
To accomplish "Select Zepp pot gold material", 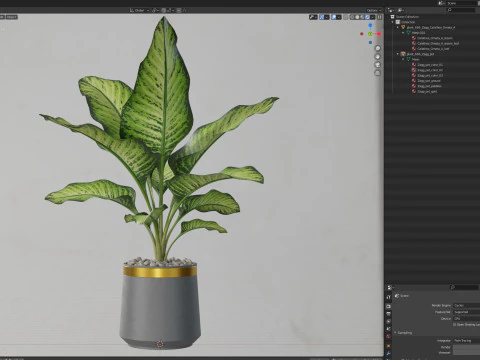I will click(427, 91).
